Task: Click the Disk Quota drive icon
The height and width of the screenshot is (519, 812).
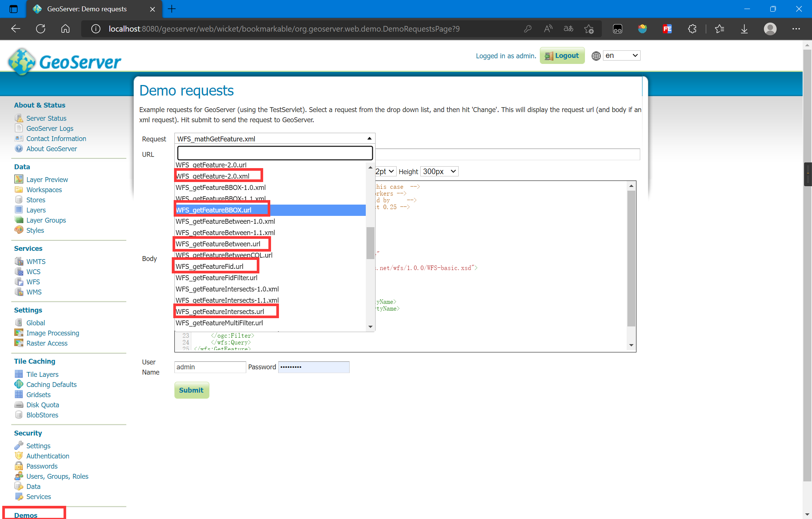Action: (x=19, y=405)
